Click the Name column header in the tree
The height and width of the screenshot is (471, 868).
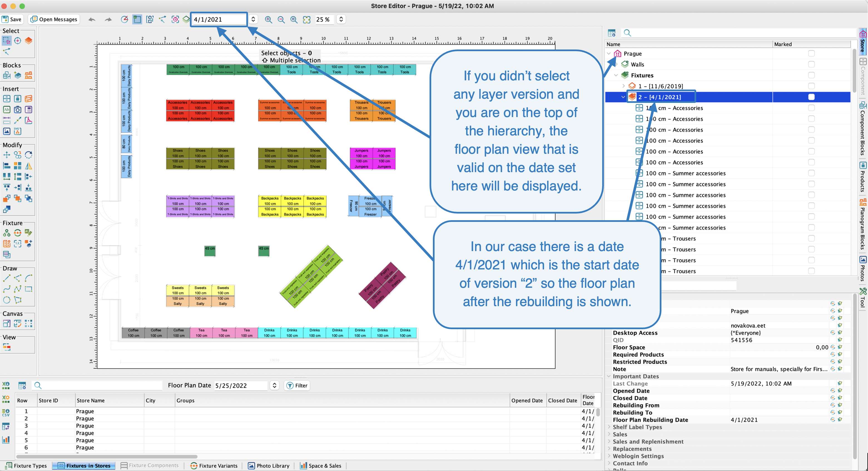[688, 44]
